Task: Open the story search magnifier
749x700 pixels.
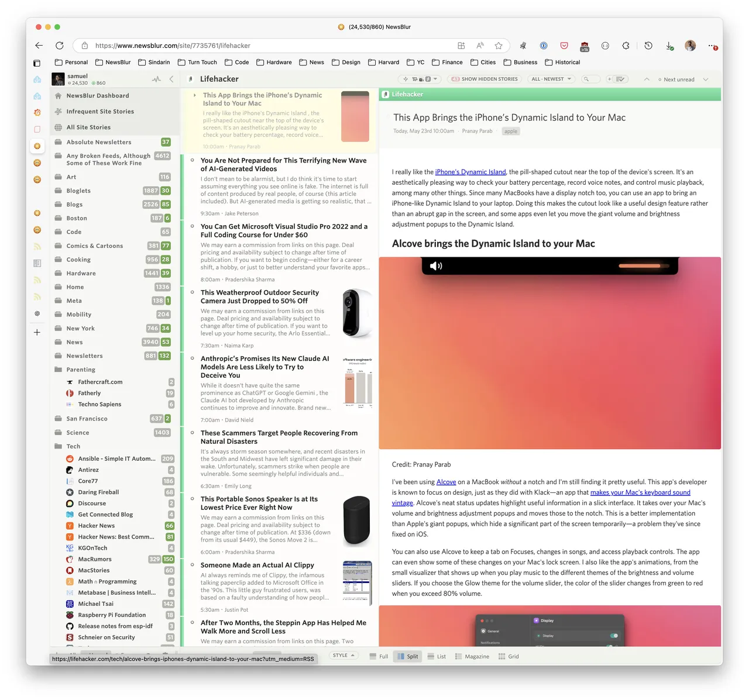Action: [586, 79]
